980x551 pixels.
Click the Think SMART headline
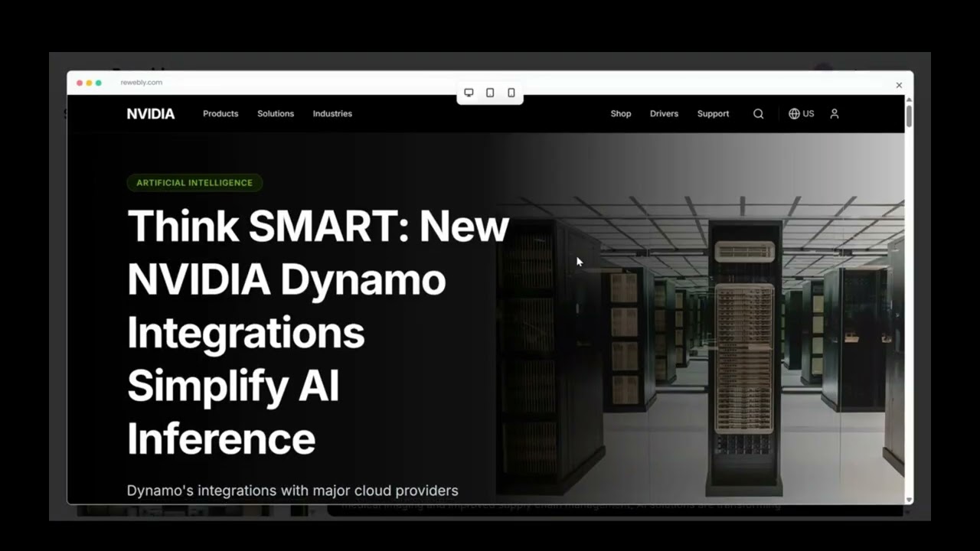[x=318, y=331]
